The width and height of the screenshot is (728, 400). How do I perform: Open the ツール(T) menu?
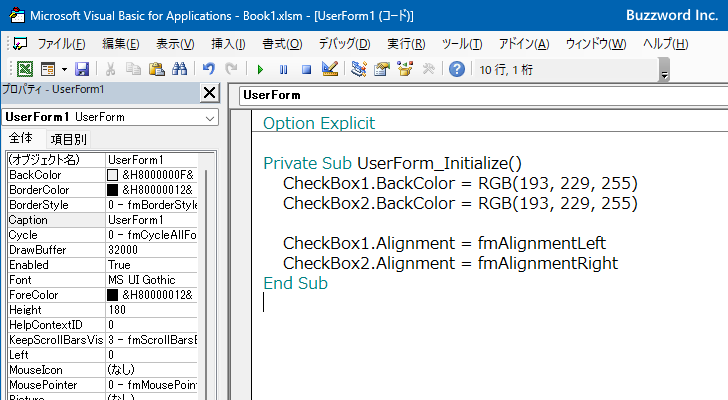462,44
